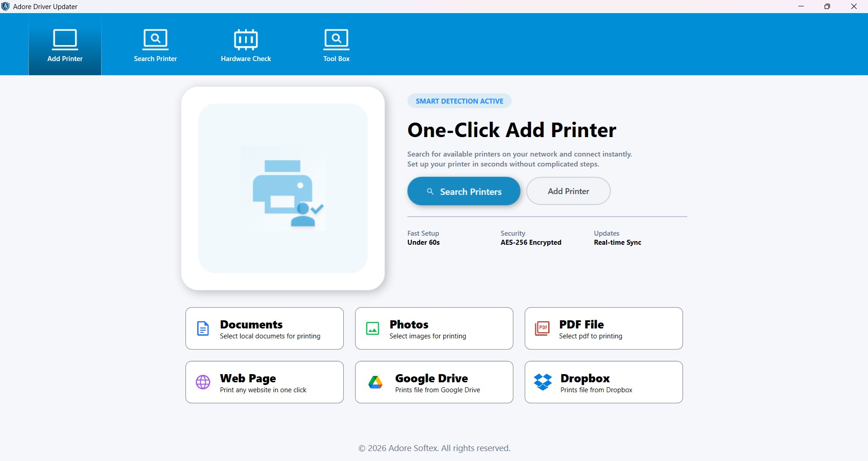Click the Dropbox logo icon
The height and width of the screenshot is (461, 868).
pyautogui.click(x=543, y=382)
